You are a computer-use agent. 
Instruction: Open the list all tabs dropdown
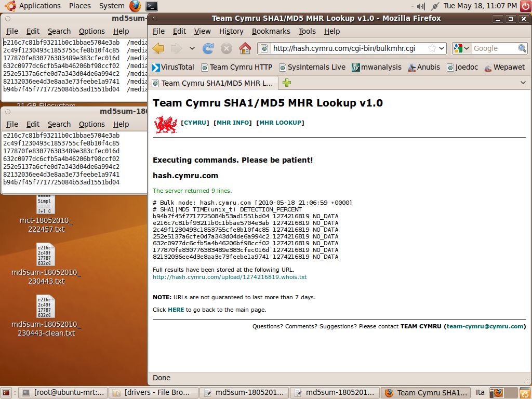pyautogui.click(x=523, y=83)
